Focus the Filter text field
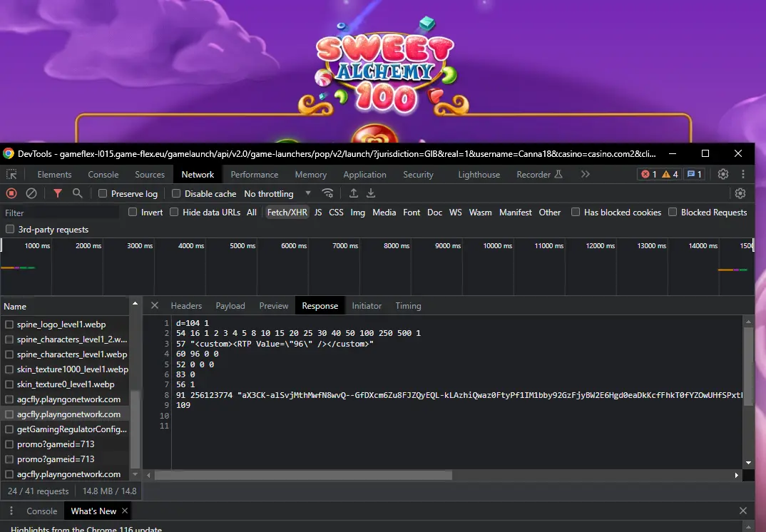 [61, 213]
